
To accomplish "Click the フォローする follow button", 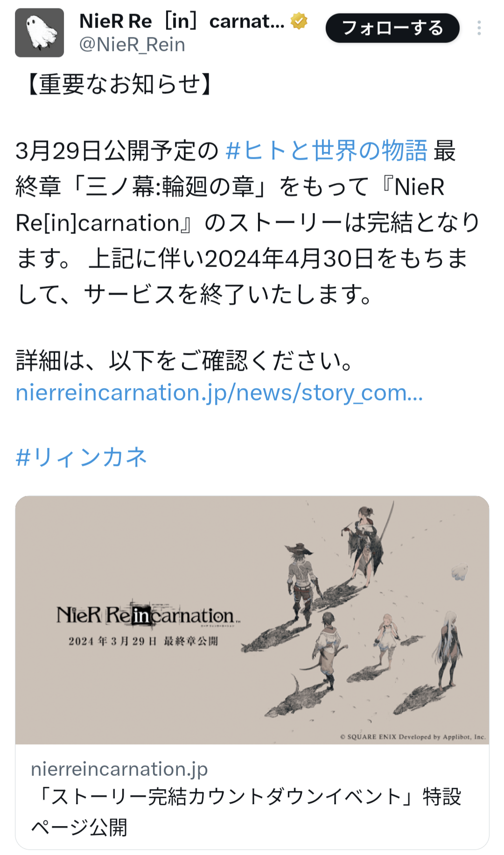I will coord(392,28).
